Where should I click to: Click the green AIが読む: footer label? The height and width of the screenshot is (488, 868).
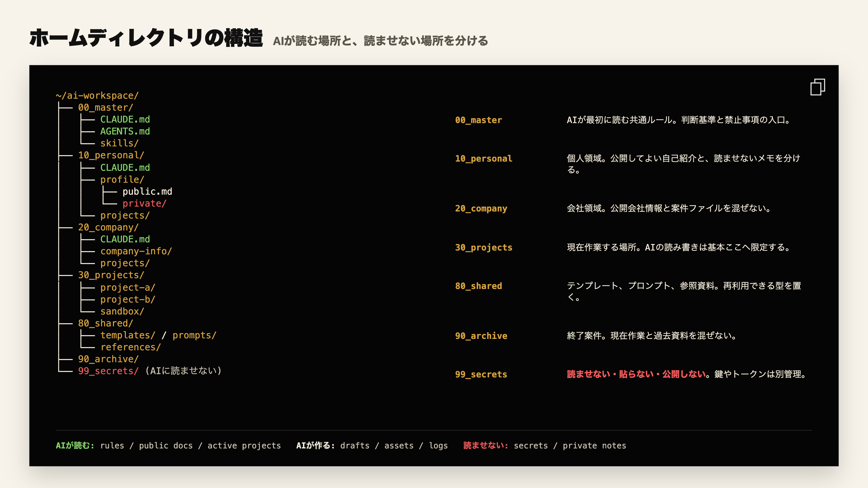pos(75,445)
